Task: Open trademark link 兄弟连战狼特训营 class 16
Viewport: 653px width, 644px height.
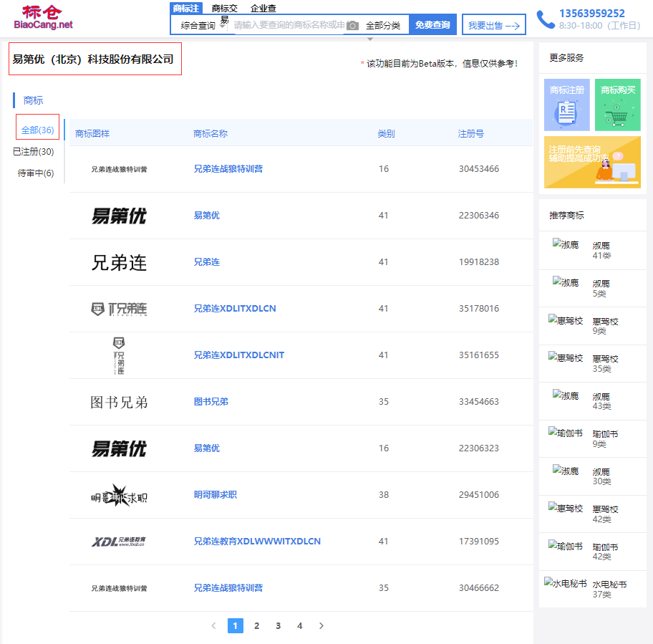Action: point(228,169)
